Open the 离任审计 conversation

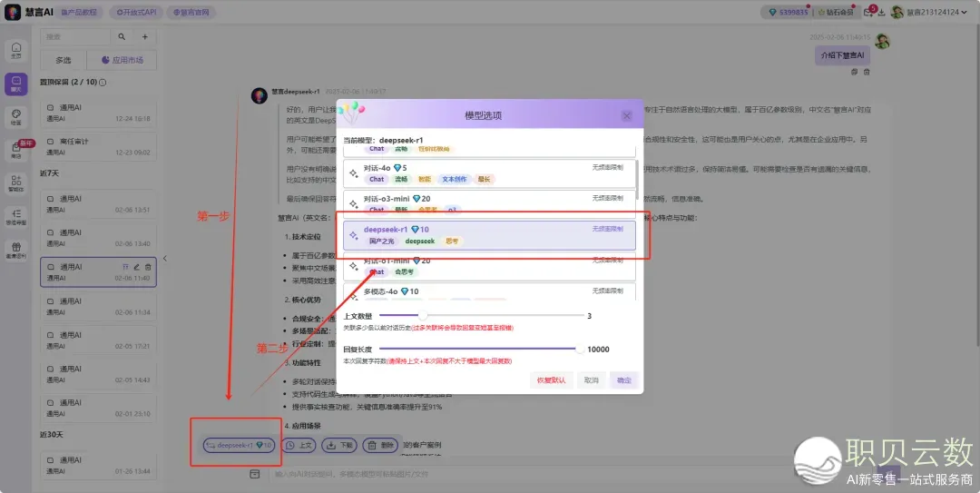coord(98,146)
